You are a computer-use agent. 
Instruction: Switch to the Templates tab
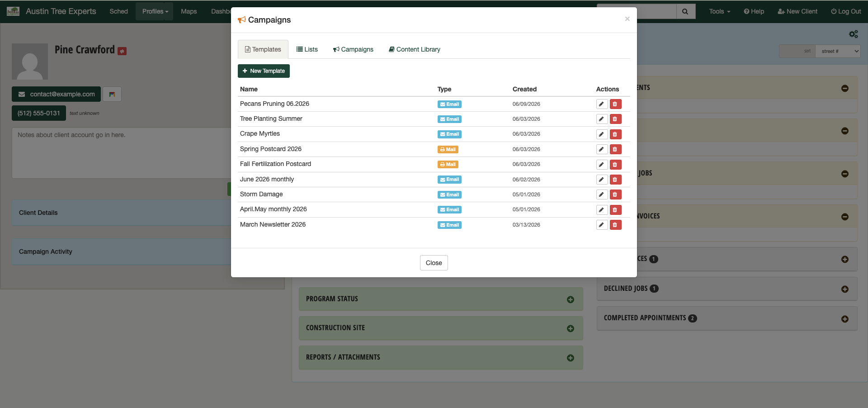tap(263, 49)
